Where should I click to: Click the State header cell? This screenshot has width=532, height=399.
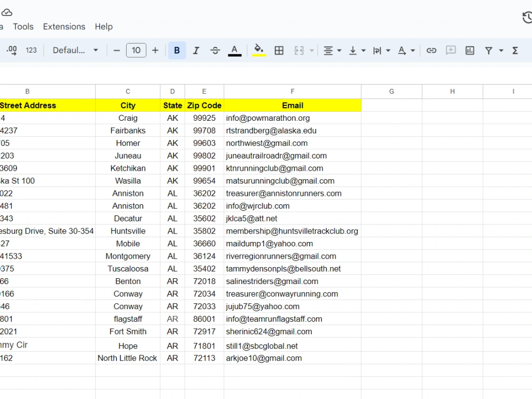tap(172, 105)
